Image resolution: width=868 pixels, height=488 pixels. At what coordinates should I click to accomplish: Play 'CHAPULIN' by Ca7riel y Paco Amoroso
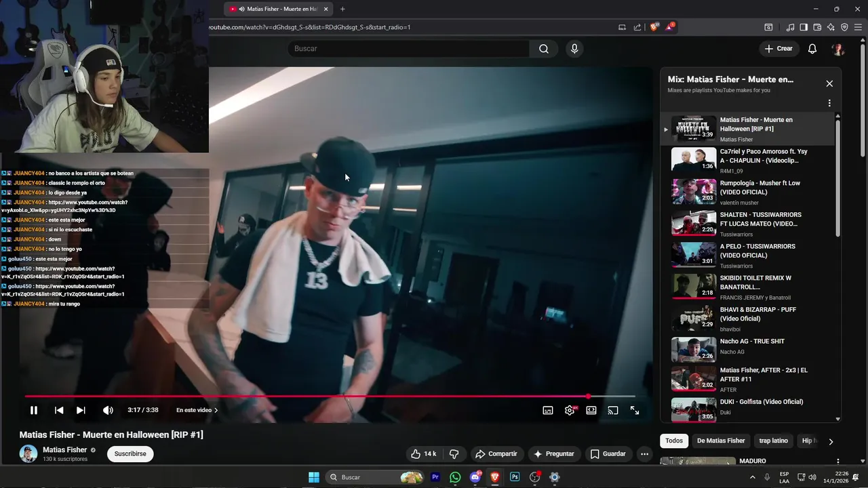(x=747, y=161)
